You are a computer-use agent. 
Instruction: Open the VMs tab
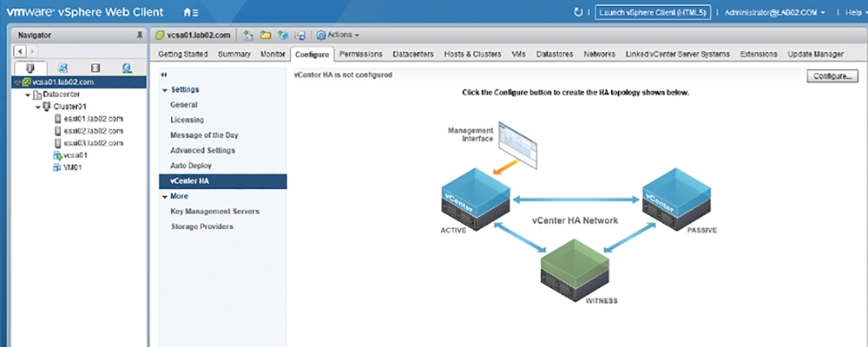click(519, 55)
